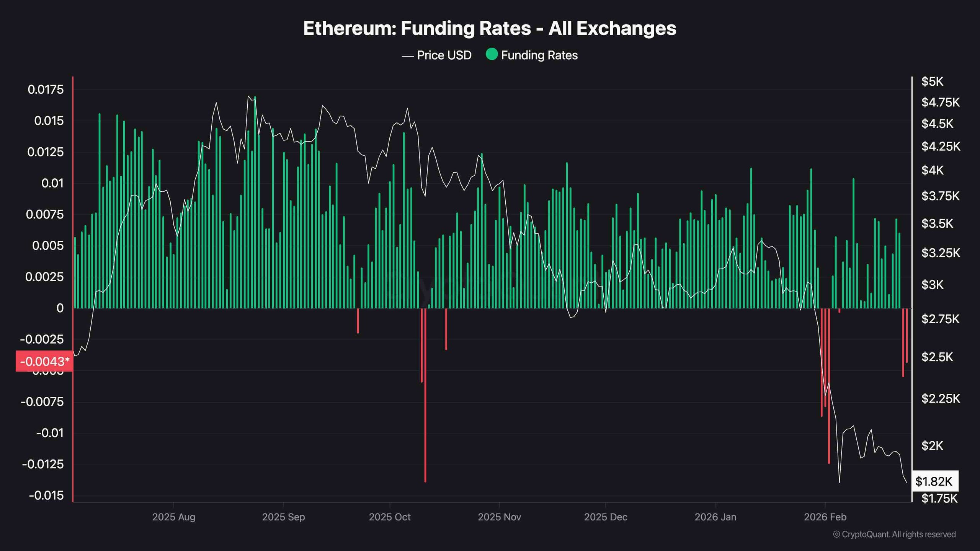Select the 2025 Aug date label
Image resolution: width=980 pixels, height=551 pixels.
tap(174, 517)
